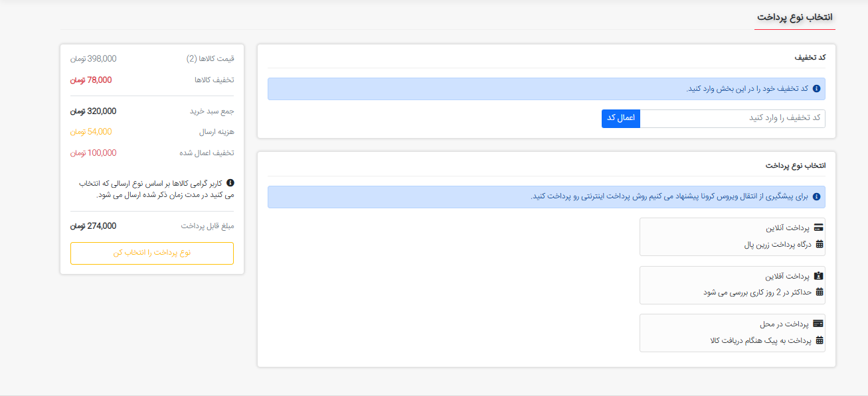868x396 pixels.
Task: Click the info icon in the COVID payment advisory banner
Action: (x=817, y=197)
